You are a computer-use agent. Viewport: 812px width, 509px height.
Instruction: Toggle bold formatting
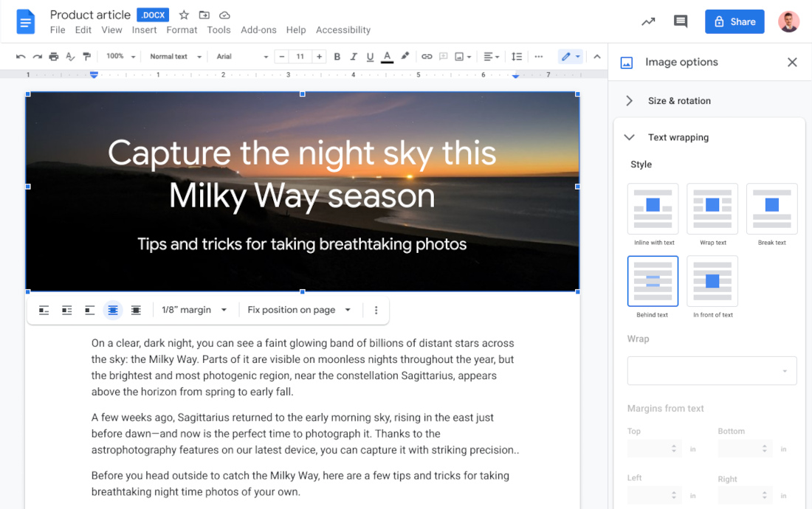(337, 56)
